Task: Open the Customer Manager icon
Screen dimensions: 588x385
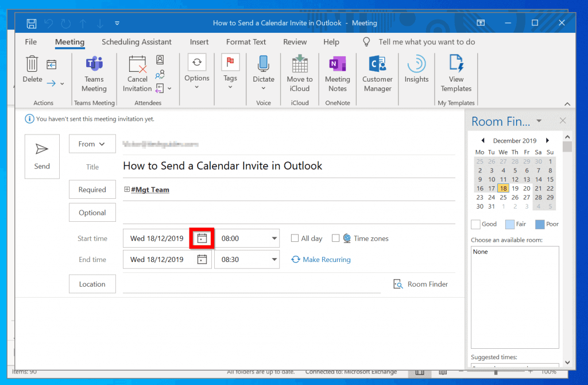Action: [x=377, y=64]
